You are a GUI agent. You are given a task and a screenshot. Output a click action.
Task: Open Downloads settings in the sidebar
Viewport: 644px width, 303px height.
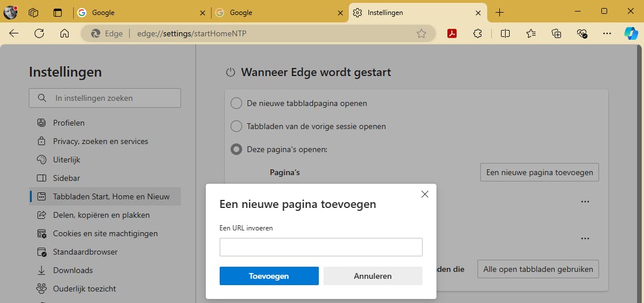tap(73, 270)
